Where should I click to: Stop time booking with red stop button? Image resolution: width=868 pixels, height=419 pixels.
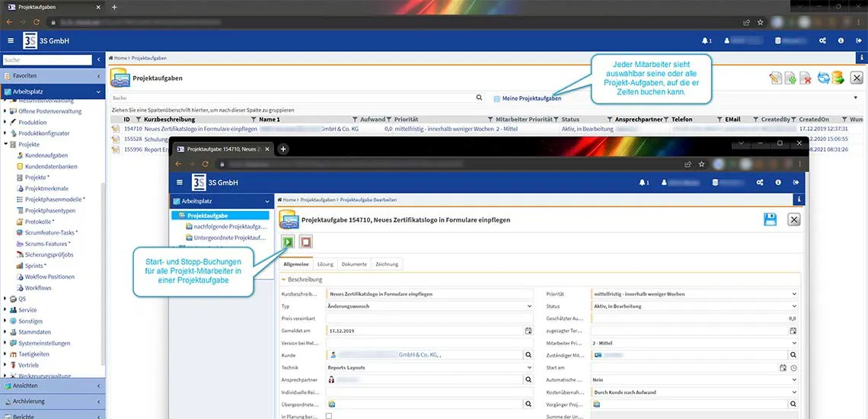pos(305,242)
